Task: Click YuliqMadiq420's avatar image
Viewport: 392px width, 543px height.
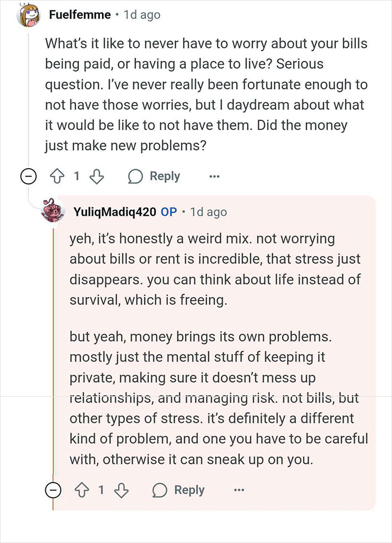Action: [53, 210]
